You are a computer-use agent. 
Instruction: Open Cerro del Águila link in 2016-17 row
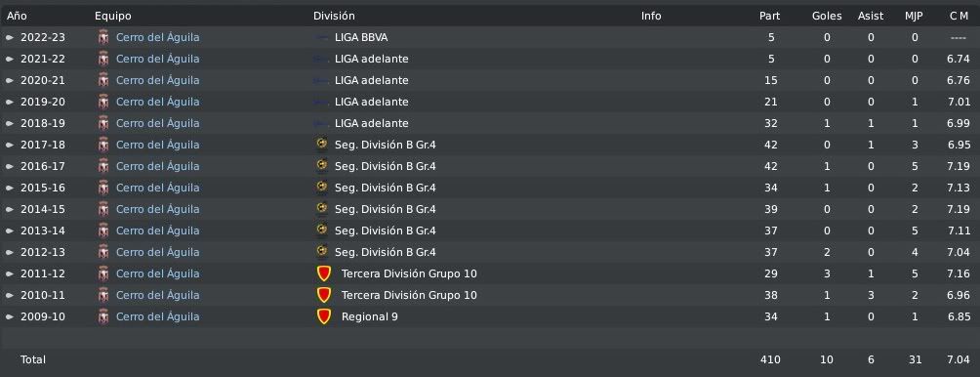[157, 166]
